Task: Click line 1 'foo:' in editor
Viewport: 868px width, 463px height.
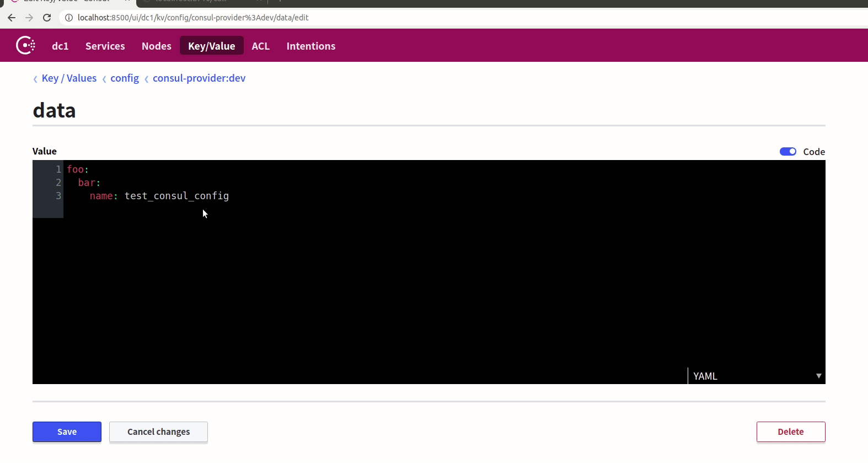Action: tap(78, 169)
